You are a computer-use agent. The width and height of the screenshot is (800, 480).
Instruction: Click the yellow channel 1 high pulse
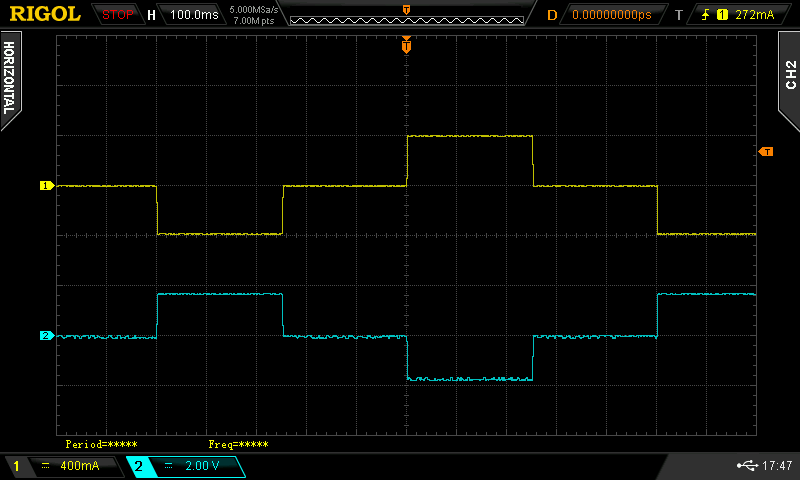(469, 136)
